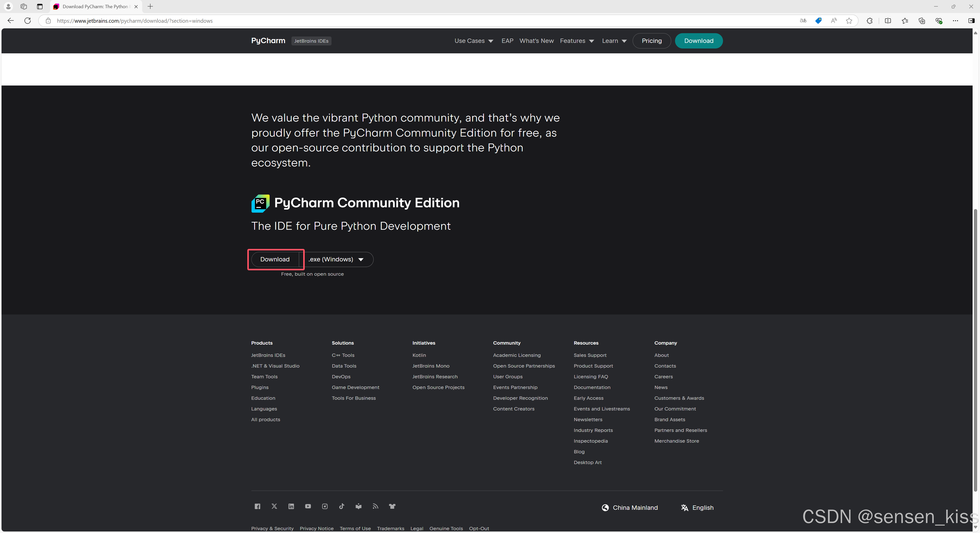
Task: Open the merchandise T-shirt icon
Action: click(392, 506)
